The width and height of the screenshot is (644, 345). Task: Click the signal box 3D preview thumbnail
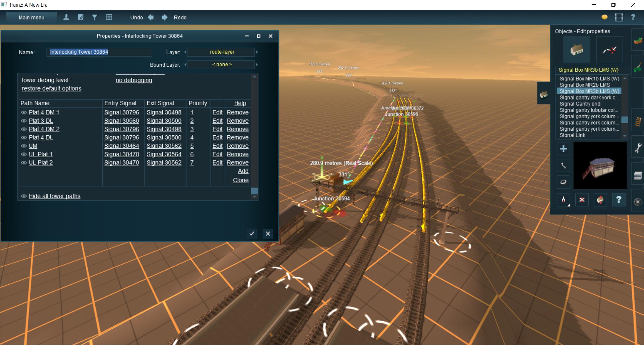[600, 165]
